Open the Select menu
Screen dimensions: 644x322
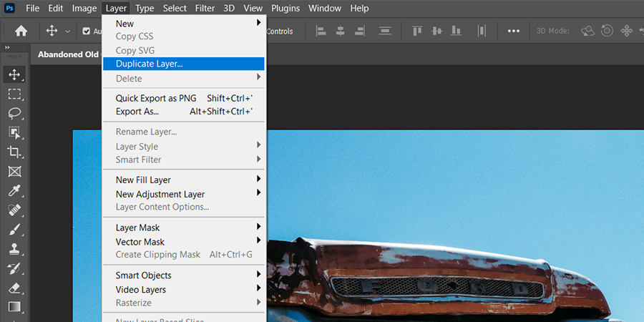pos(175,8)
